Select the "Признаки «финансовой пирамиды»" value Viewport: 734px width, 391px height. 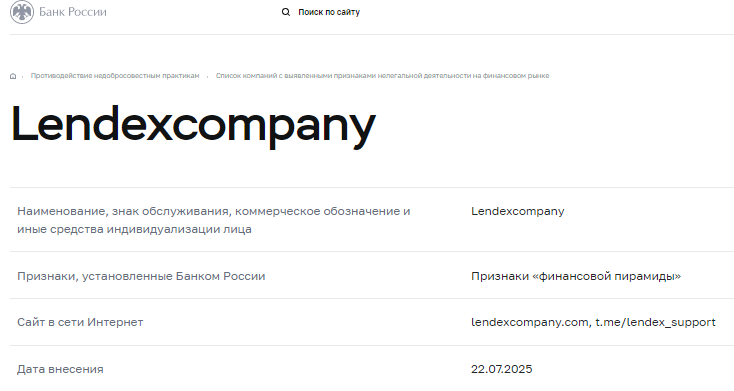[x=576, y=276]
